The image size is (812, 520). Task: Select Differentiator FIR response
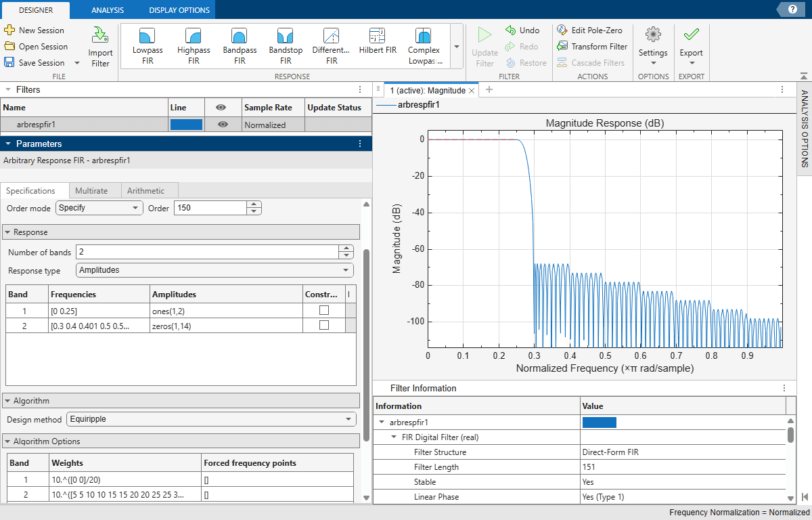pyautogui.click(x=332, y=46)
